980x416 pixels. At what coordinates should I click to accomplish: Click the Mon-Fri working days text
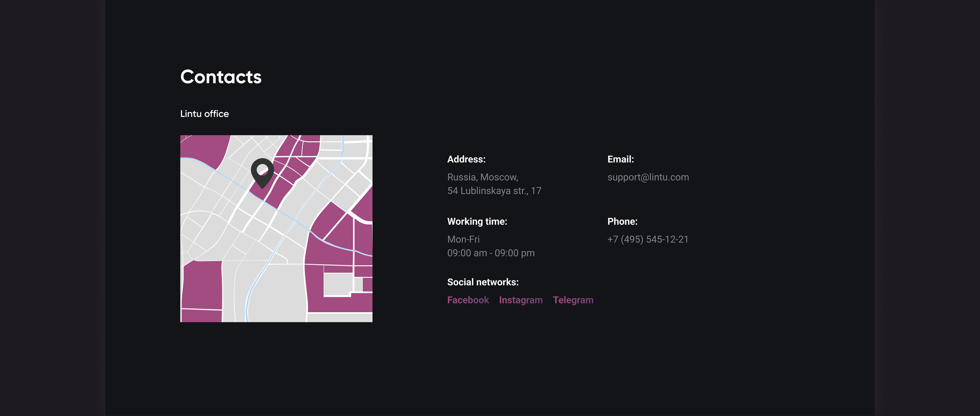[x=463, y=239]
